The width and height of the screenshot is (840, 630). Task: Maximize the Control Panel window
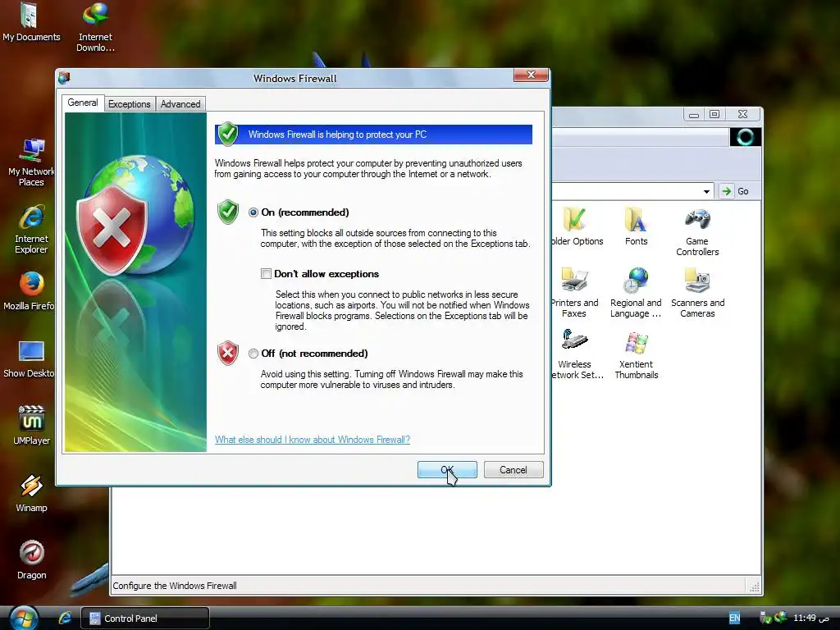coord(714,114)
